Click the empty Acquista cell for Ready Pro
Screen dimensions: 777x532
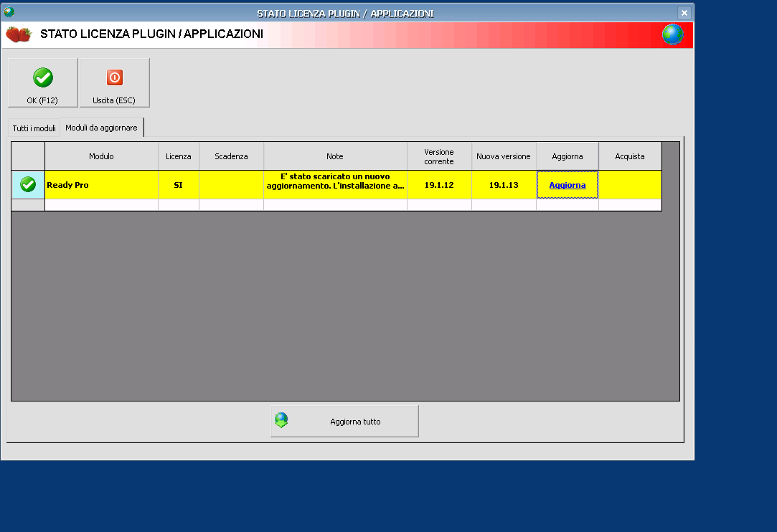coord(630,185)
